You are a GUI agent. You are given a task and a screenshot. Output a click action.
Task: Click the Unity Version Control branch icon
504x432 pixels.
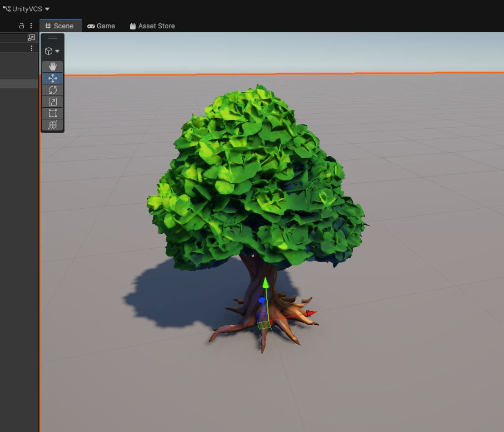coord(7,8)
